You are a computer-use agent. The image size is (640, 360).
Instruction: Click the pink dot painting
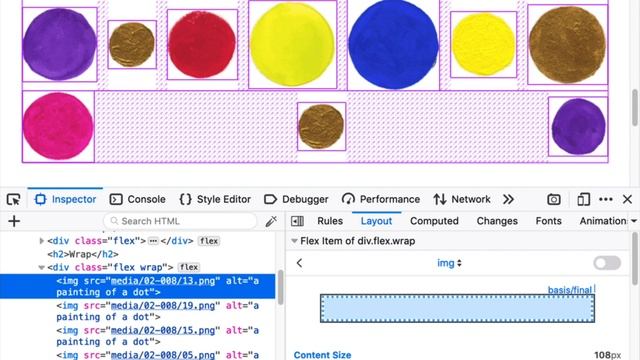click(x=58, y=127)
